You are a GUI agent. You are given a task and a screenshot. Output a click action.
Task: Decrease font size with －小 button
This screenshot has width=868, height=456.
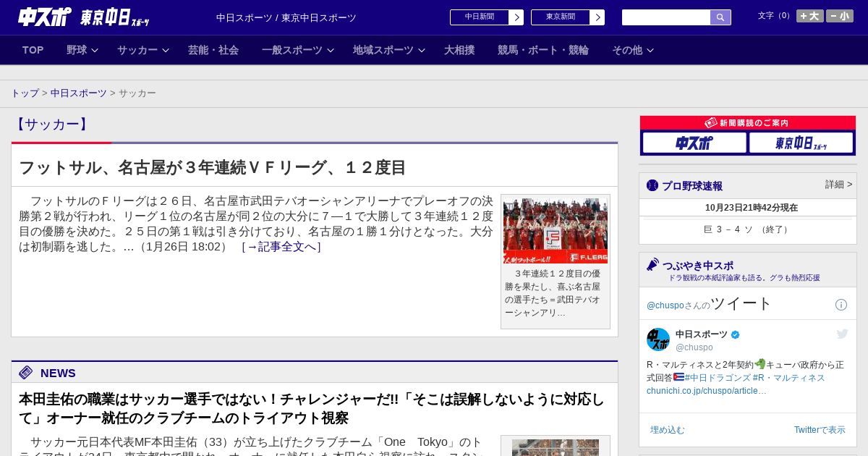(x=840, y=16)
